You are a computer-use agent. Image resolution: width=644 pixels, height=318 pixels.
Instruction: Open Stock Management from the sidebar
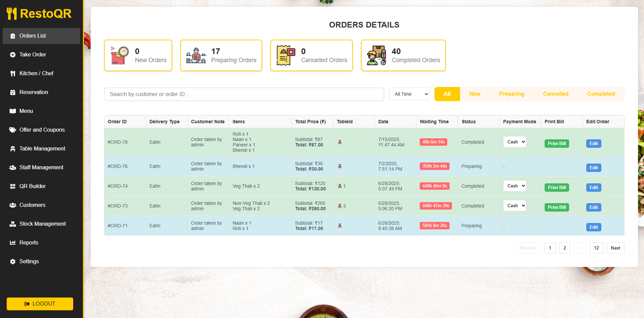point(42,224)
